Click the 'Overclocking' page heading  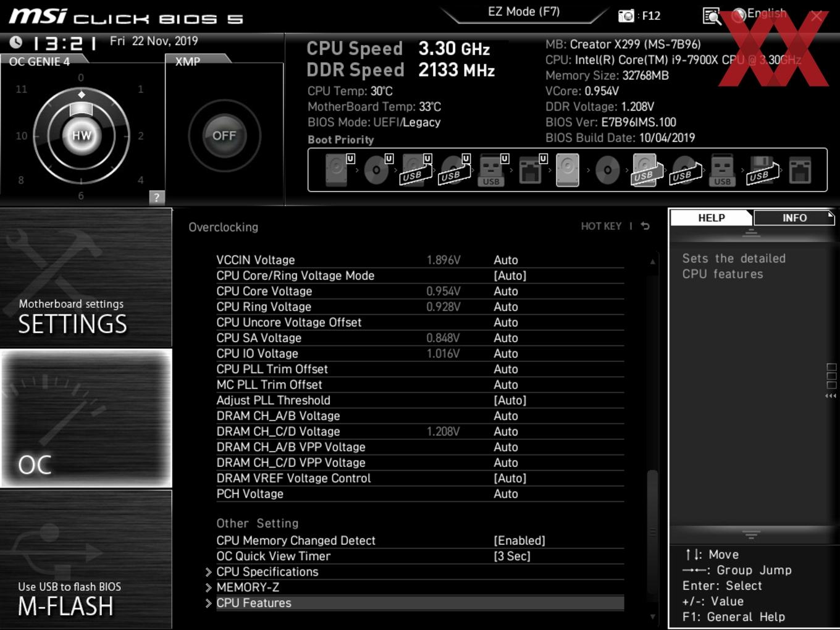(224, 227)
